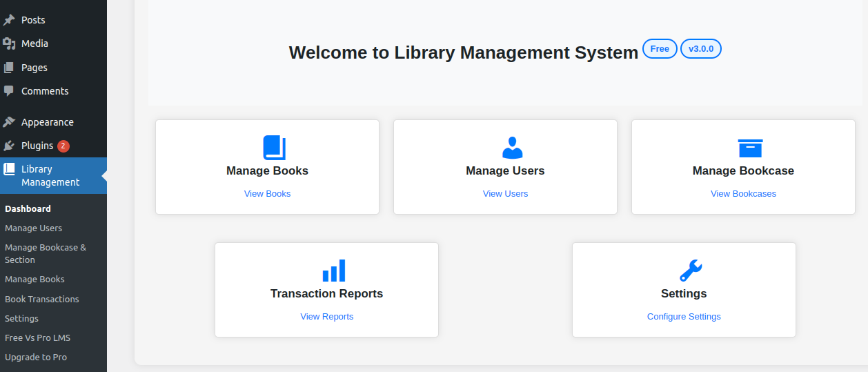The width and height of the screenshot is (868, 372).
Task: Click the Manage Users card title
Action: click(505, 170)
